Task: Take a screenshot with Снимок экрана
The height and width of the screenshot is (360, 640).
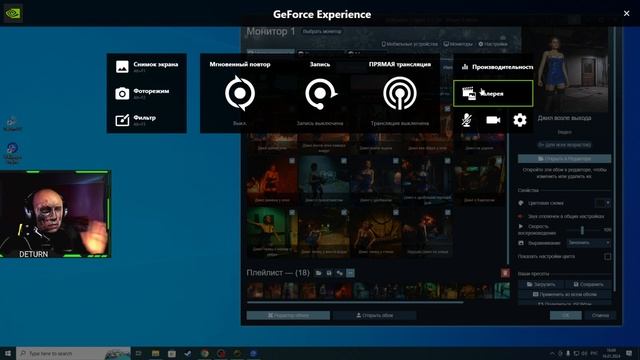Action: click(x=147, y=67)
